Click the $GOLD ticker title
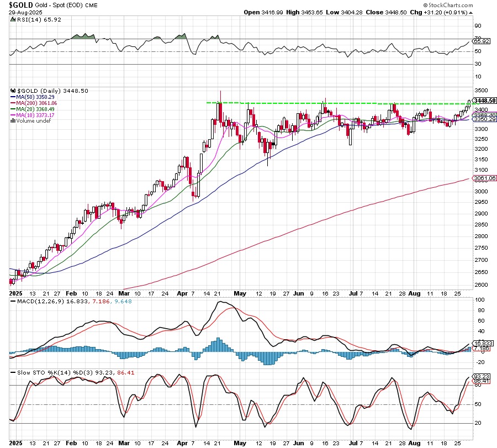 click(x=20, y=4)
